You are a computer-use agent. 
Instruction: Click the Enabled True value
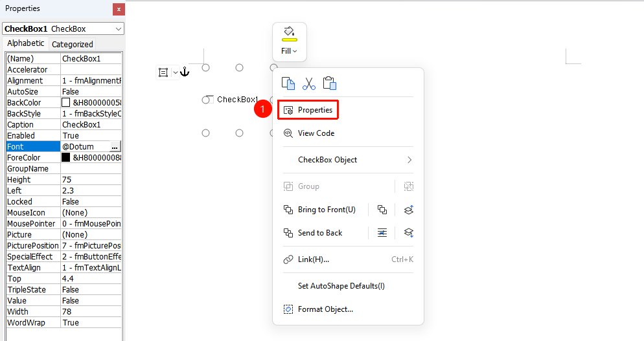pos(91,136)
